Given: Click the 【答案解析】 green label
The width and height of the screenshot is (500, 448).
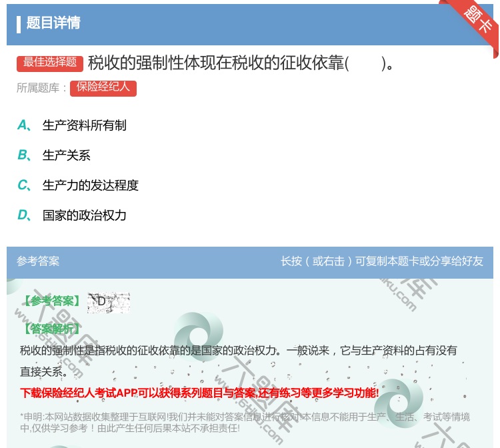Looking at the screenshot, I should [x=52, y=329].
